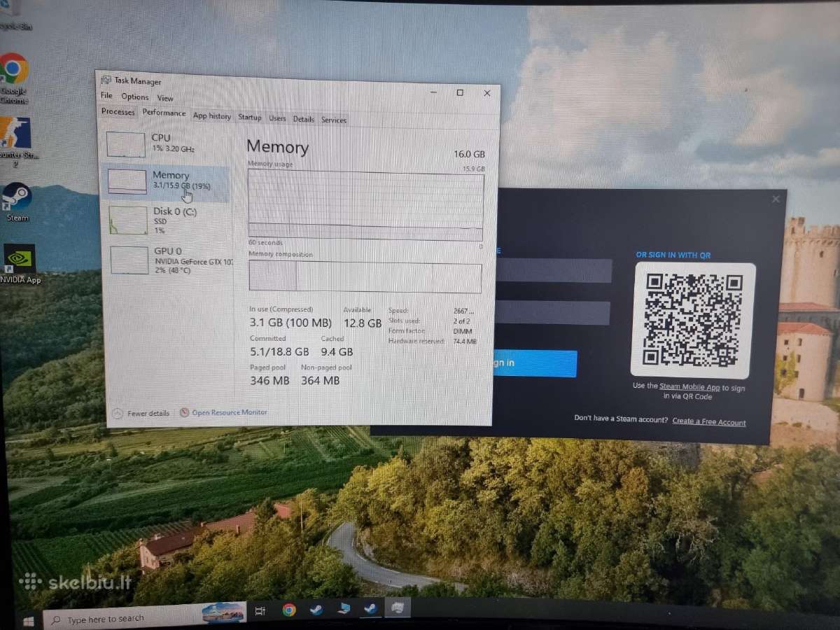Click the Steam sign-in QR code
Viewport: 840px width, 630px height.
click(693, 320)
